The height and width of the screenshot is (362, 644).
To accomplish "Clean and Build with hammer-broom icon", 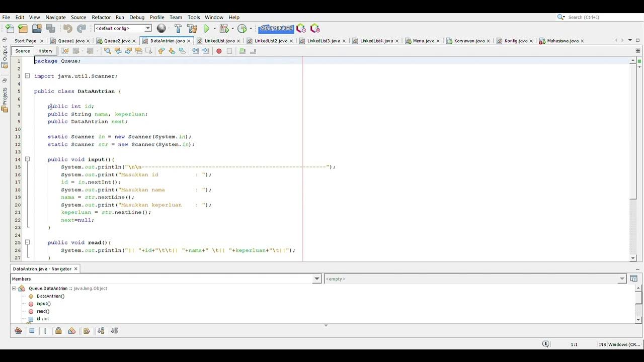I will [192, 29].
